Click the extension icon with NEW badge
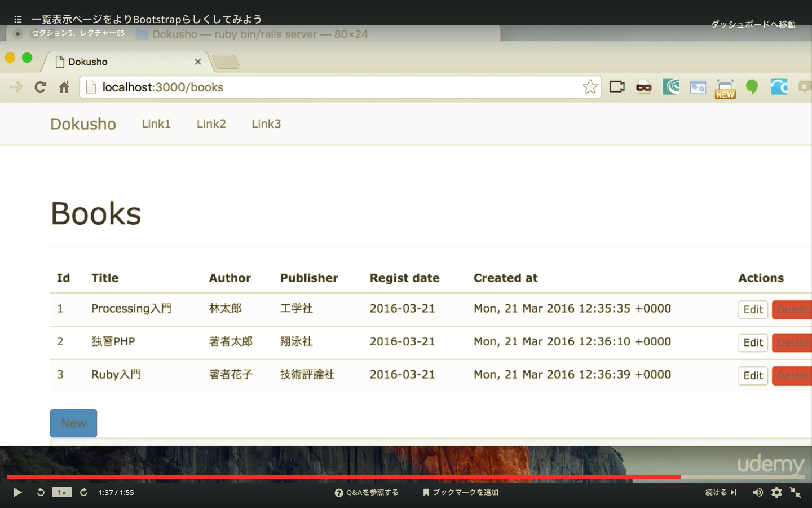Image resolution: width=812 pixels, height=508 pixels. 725,87
